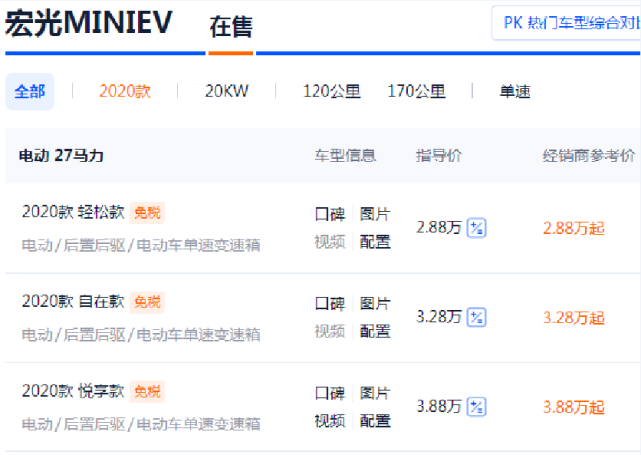View 图片 for 悦享款
The height and width of the screenshot is (455, 641).
375,393
